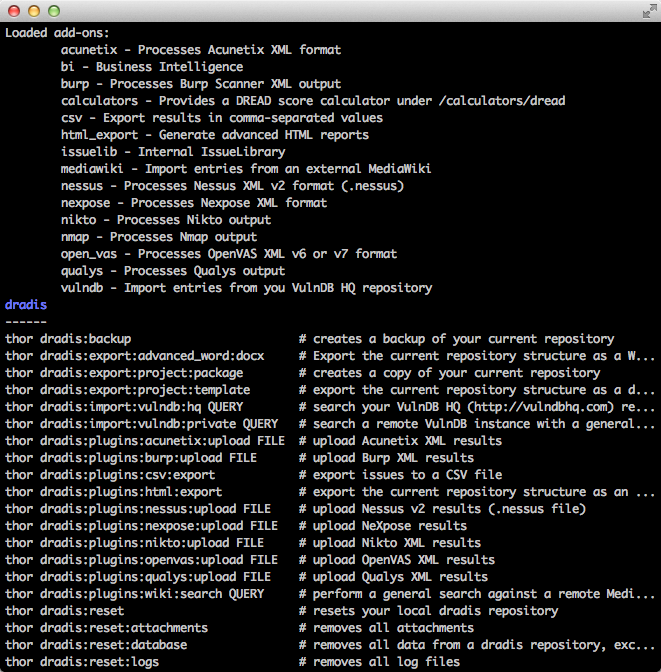The image size is (661, 672).
Task: Click the "Loaded add-ons:" heading text
Action: coord(57,33)
